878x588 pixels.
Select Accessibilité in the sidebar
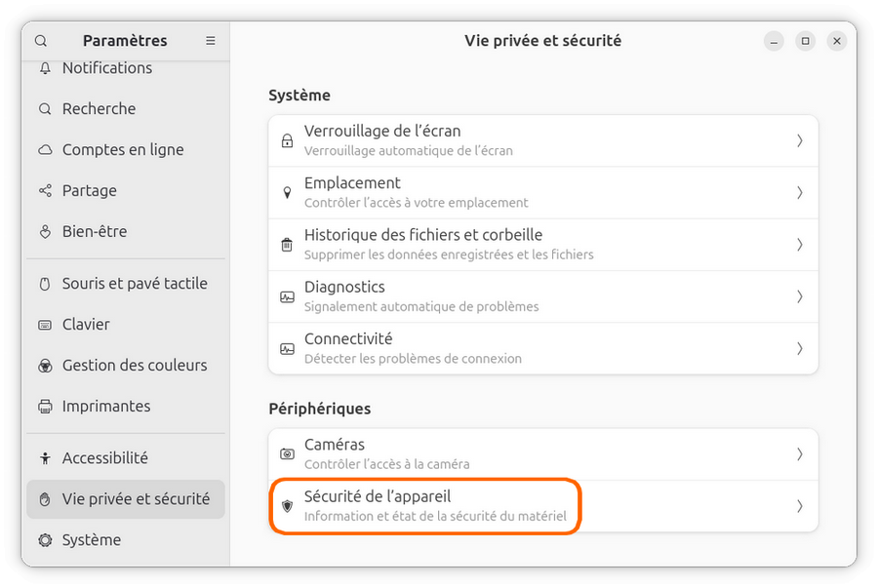105,458
